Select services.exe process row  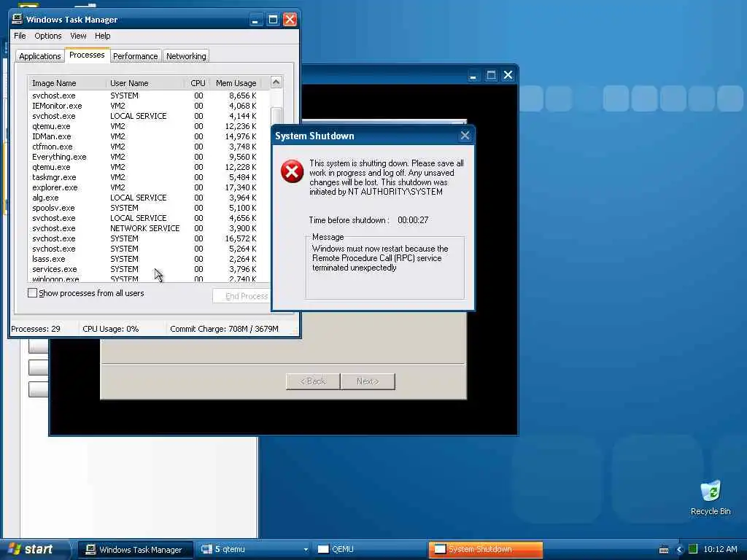point(149,269)
